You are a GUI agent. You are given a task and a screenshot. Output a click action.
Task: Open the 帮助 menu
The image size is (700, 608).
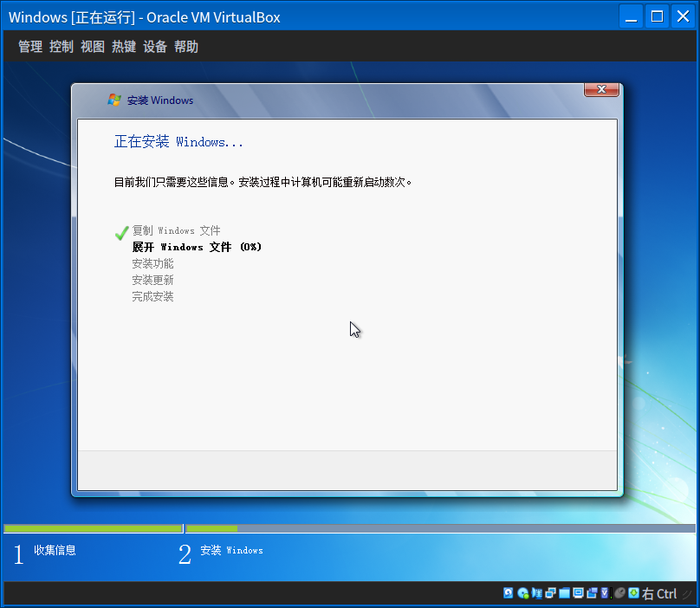click(186, 47)
